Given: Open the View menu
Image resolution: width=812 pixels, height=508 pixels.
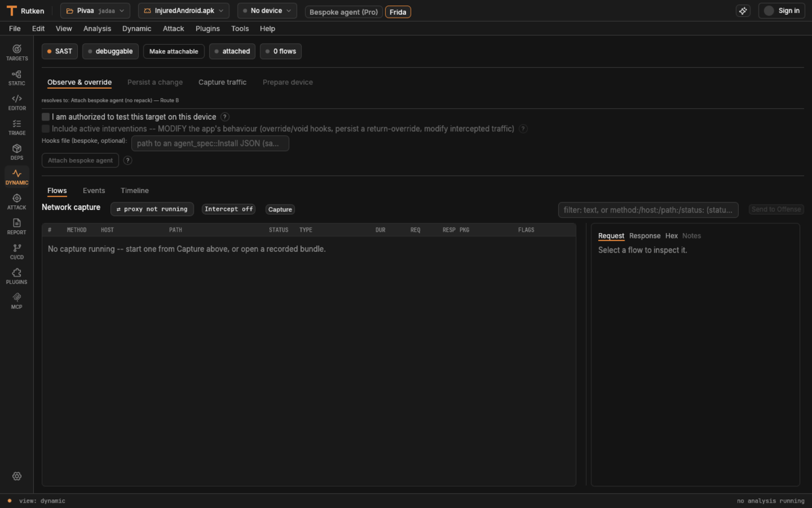Looking at the screenshot, I should (64, 28).
